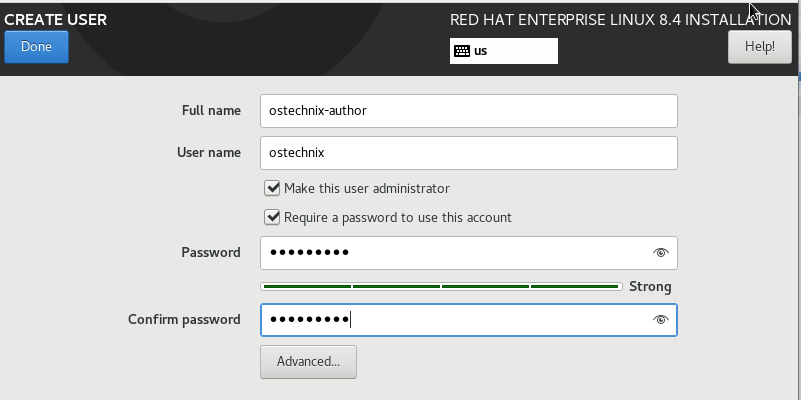Toggle Make this user administrator checkbox

(272, 188)
